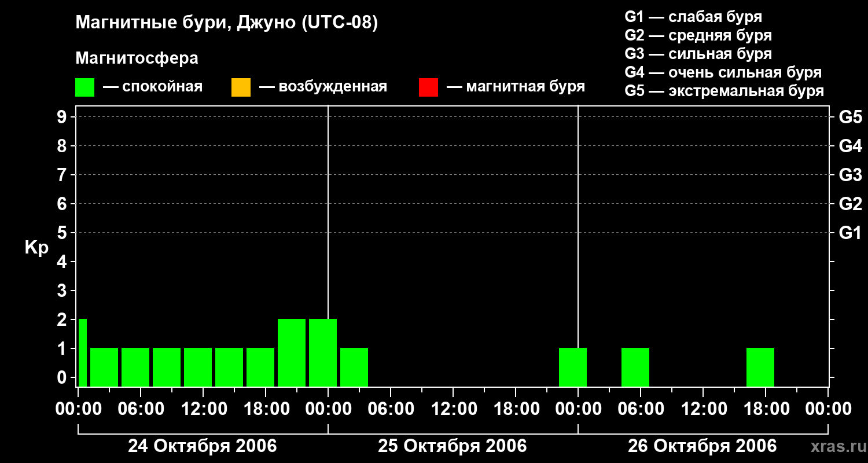The image size is (868, 463).
Task: Click the date label '25 Октября 2006'
Action: 453,446
